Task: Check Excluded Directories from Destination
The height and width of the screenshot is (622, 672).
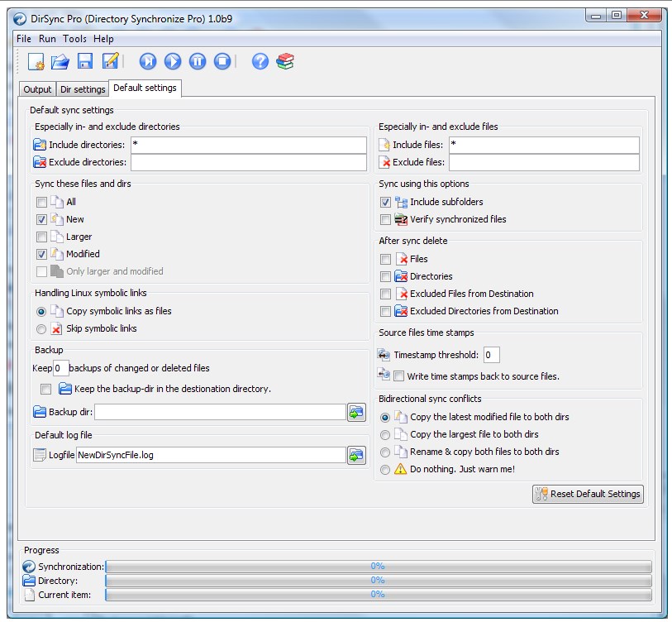Action: pos(385,312)
